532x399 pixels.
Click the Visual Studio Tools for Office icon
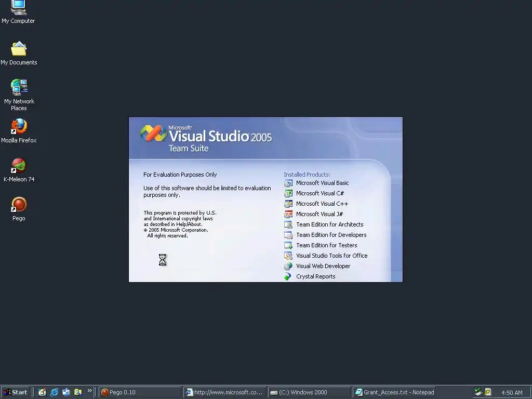click(x=288, y=256)
